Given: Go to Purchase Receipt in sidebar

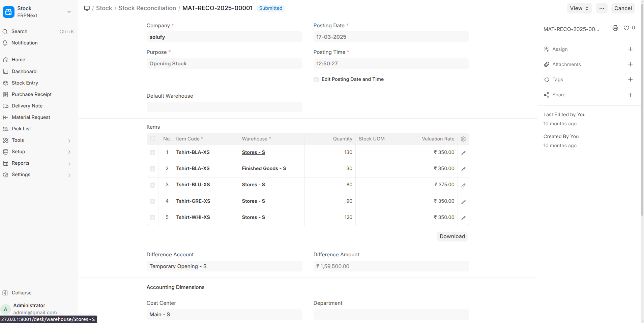Looking at the screenshot, I should pyautogui.click(x=31, y=94).
